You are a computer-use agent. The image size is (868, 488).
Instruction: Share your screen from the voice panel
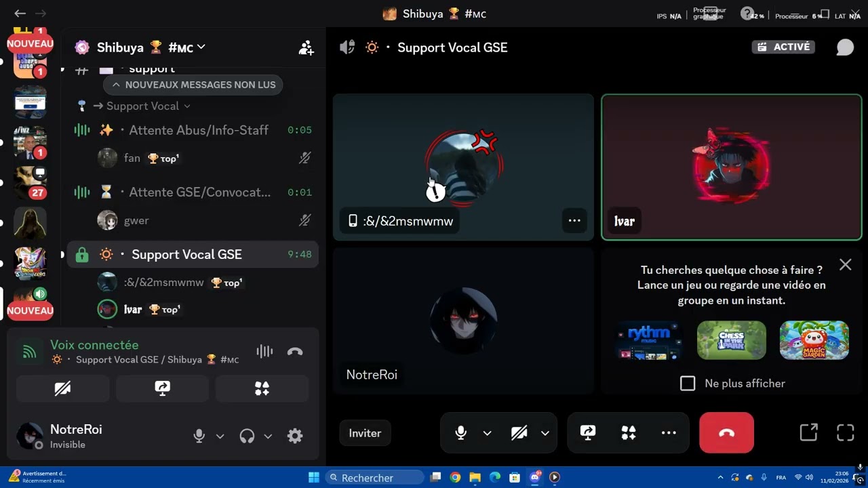(x=162, y=388)
